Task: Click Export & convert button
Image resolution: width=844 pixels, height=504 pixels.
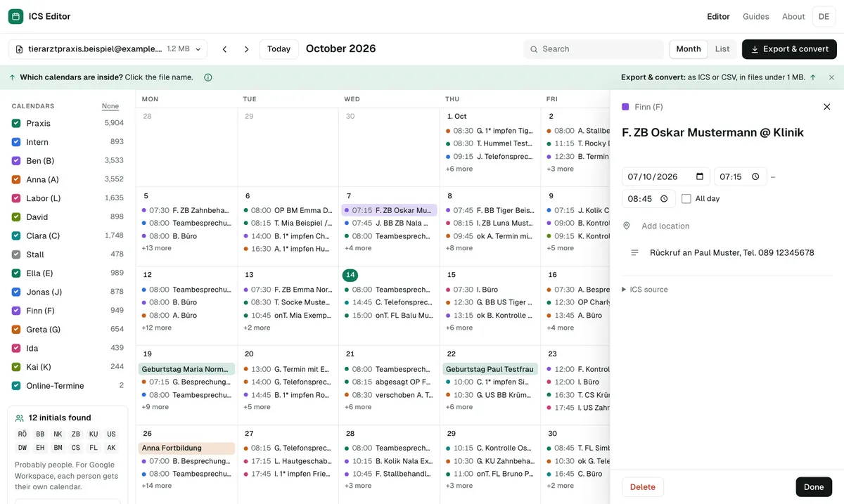Action: (x=789, y=49)
